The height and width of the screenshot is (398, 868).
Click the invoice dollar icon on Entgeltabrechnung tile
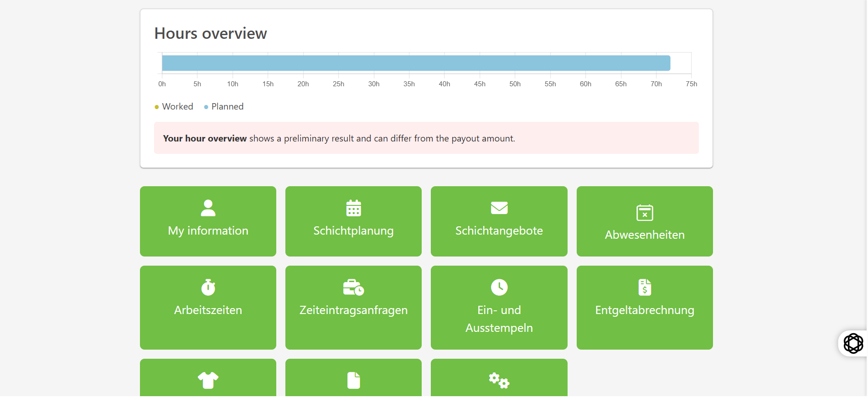pyautogui.click(x=645, y=288)
